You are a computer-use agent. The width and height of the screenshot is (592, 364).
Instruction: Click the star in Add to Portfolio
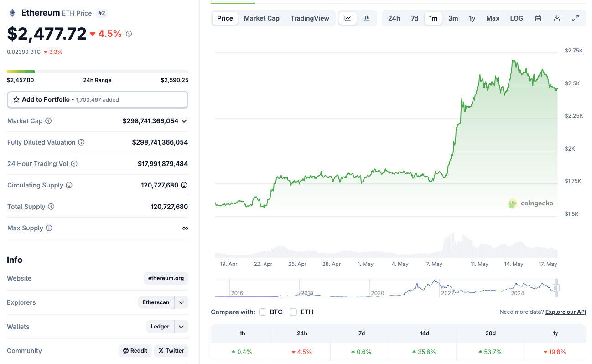[x=16, y=99]
